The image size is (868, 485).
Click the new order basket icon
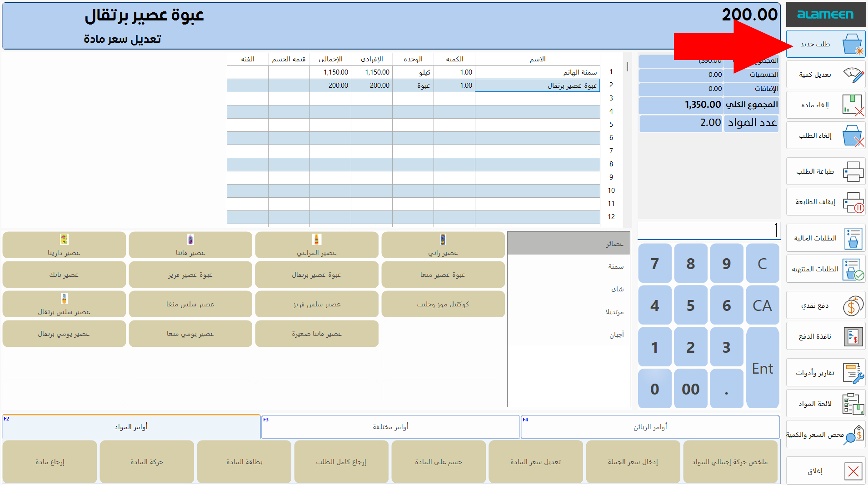[x=852, y=44]
